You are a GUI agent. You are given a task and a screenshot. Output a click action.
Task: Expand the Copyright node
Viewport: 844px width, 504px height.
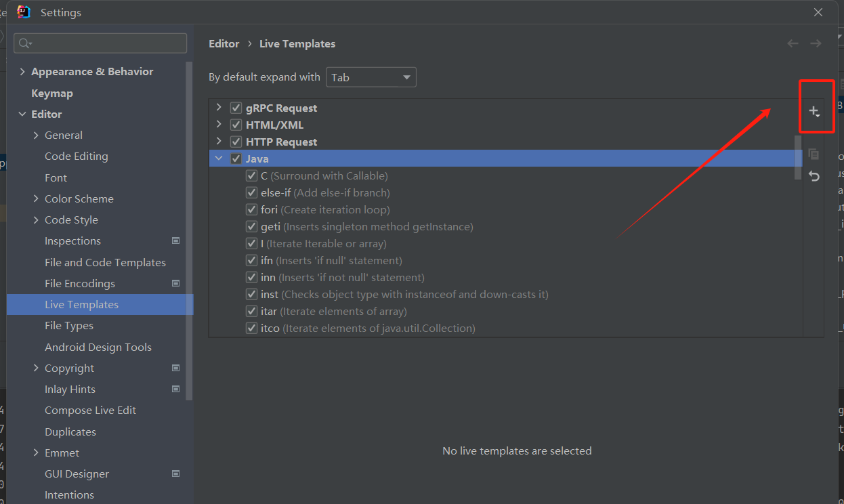tap(36, 368)
